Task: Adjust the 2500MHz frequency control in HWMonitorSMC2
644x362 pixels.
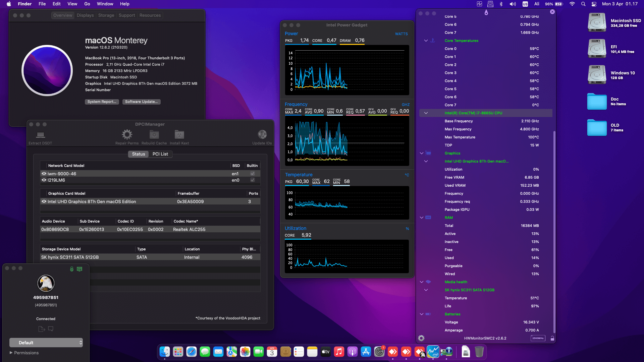Action: [x=538, y=338]
